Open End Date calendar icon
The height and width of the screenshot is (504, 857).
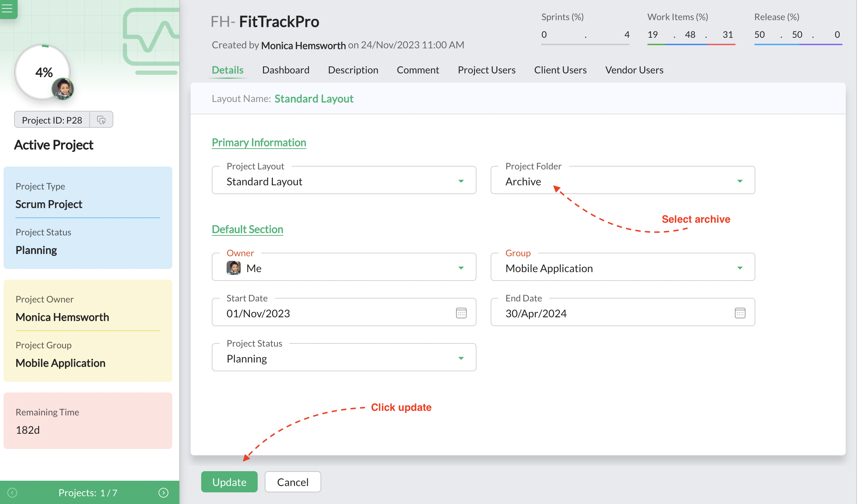[x=740, y=313]
